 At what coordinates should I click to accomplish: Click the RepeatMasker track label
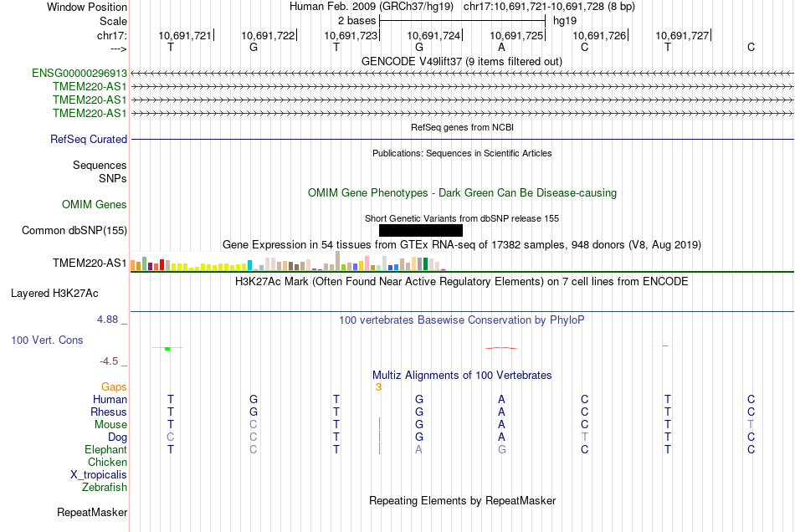(x=92, y=512)
